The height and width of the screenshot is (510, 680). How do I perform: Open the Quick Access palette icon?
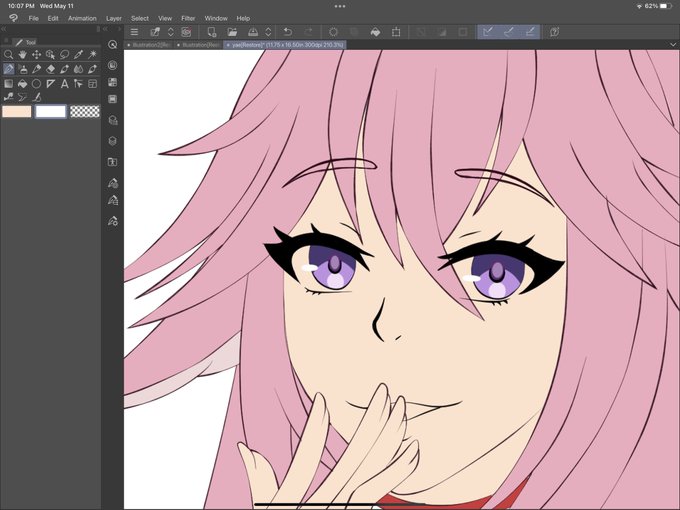[113, 45]
